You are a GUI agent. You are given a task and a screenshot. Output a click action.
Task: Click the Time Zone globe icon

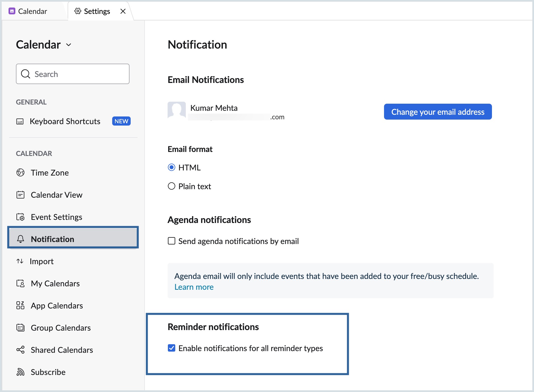pyautogui.click(x=20, y=172)
